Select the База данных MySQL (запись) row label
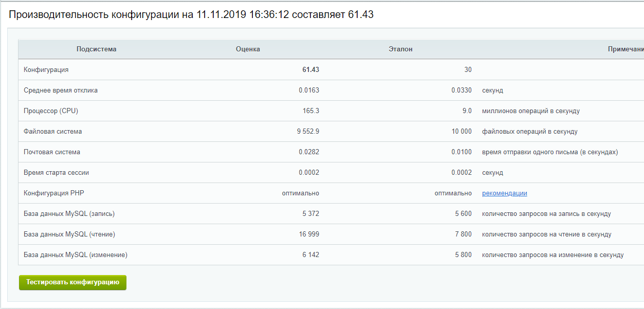Image resolution: width=644 pixels, height=309 pixels. click(68, 214)
